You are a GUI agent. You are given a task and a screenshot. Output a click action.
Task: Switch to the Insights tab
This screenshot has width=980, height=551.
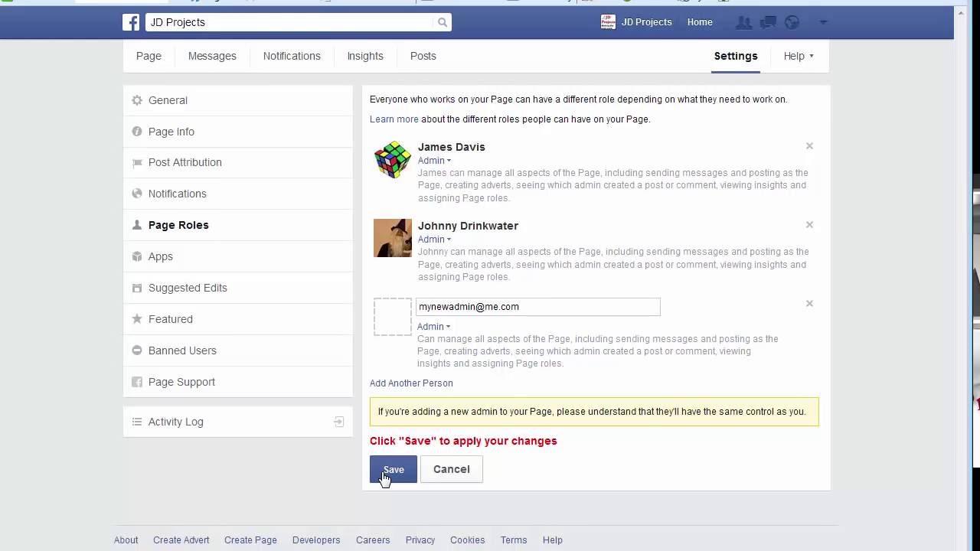(x=365, y=56)
